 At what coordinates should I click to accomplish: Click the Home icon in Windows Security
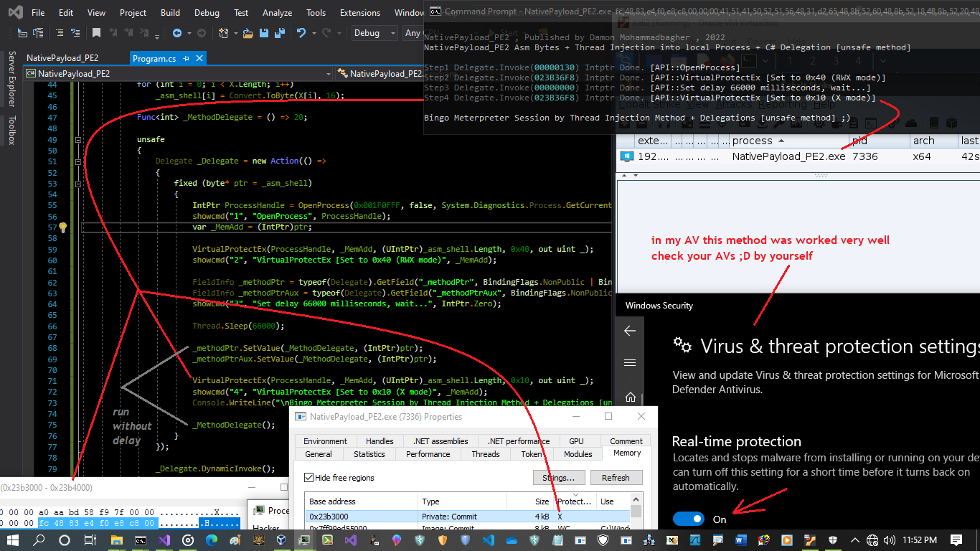coord(630,397)
